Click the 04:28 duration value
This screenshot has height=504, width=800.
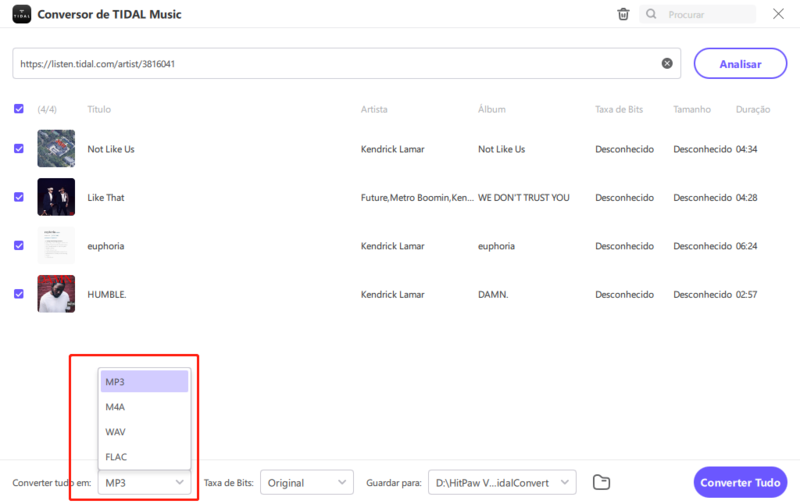pyautogui.click(x=746, y=197)
